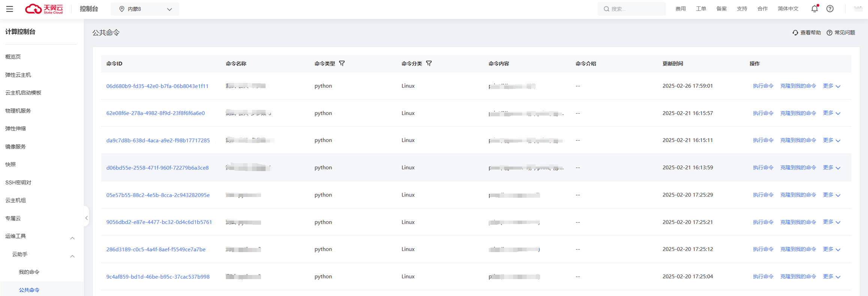Open command ID 286d3189-c0c5-4a4f-8aef-f5549ce7a7be
Image resolution: width=868 pixels, height=296 pixels.
click(156, 249)
